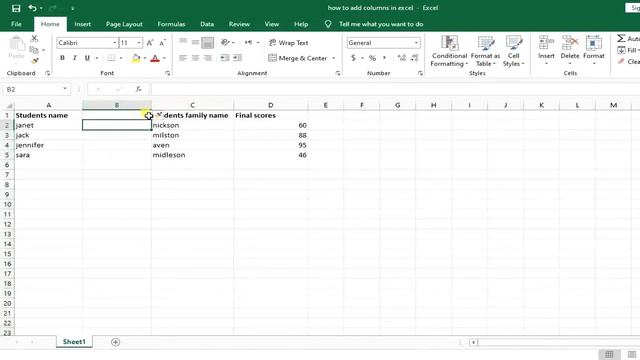
Task: Click Merge & Center button
Action: (x=298, y=58)
